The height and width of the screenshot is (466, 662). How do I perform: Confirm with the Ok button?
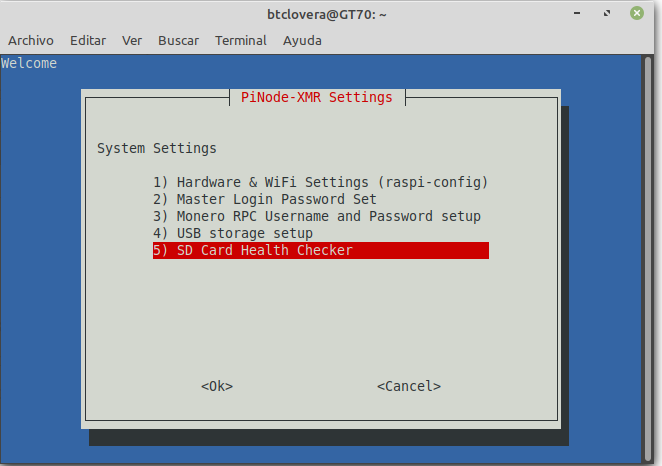(x=217, y=386)
